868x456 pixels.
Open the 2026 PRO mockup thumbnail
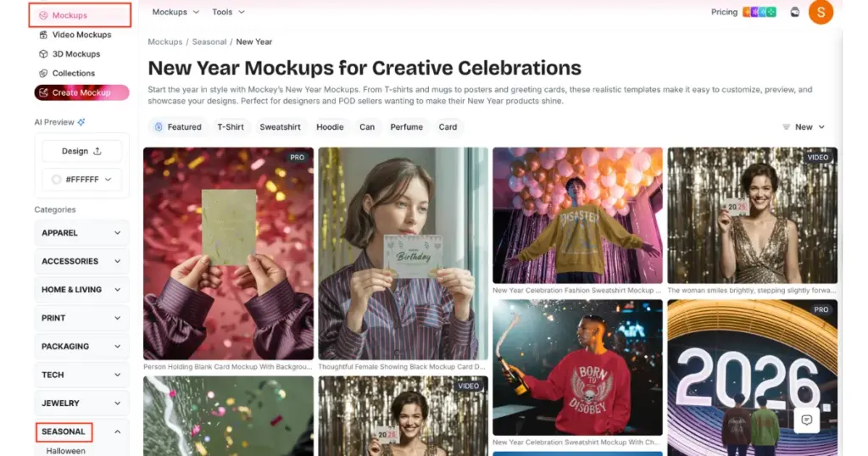(x=753, y=378)
